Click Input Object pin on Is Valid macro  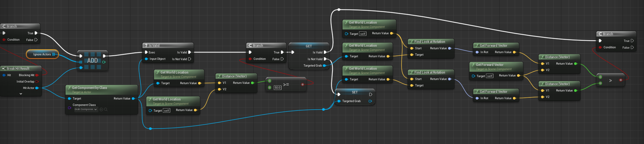coord(146,59)
